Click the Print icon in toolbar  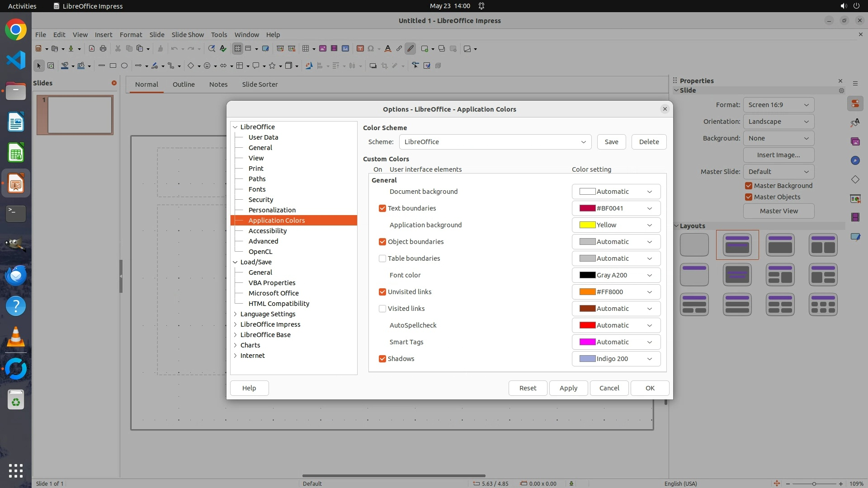[103, 49]
